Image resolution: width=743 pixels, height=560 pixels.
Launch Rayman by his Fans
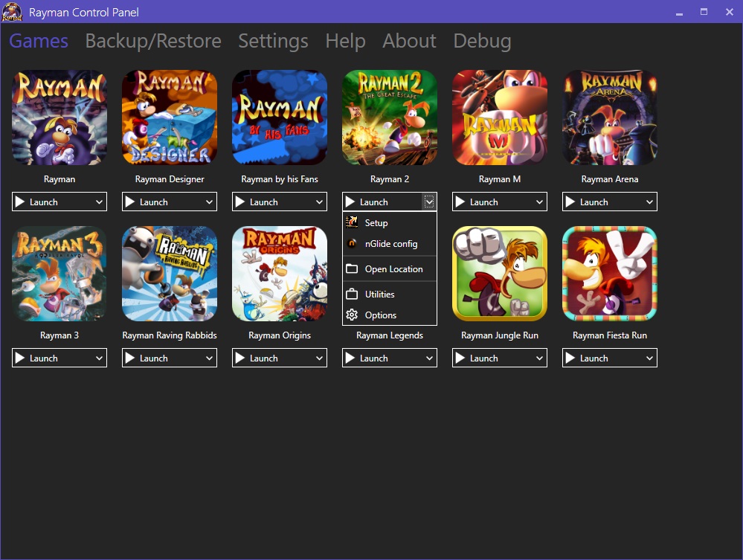(272, 202)
